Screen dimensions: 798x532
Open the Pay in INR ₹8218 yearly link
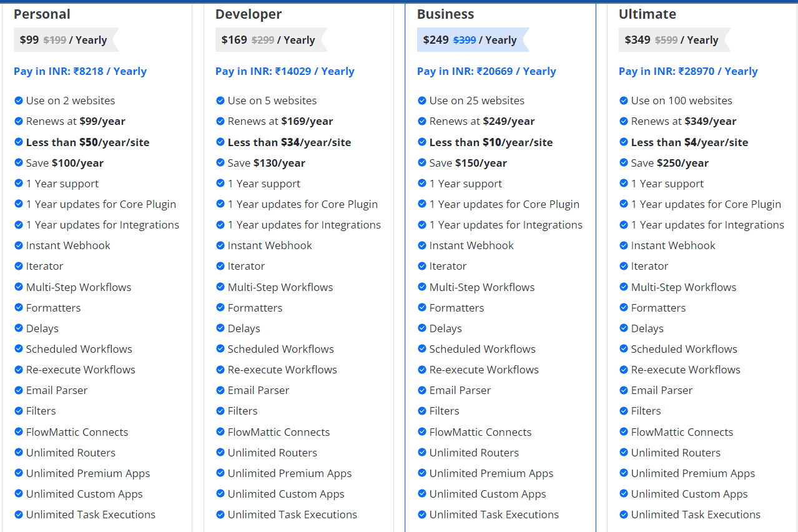(x=80, y=71)
